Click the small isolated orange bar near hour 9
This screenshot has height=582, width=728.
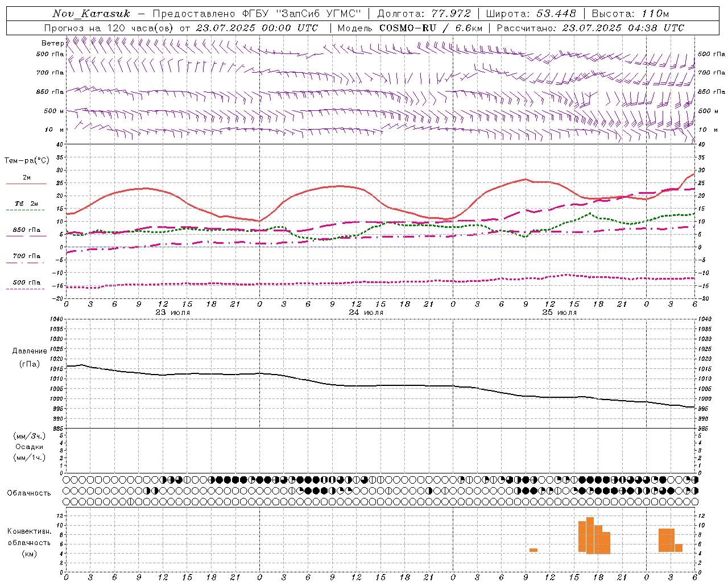(533, 550)
